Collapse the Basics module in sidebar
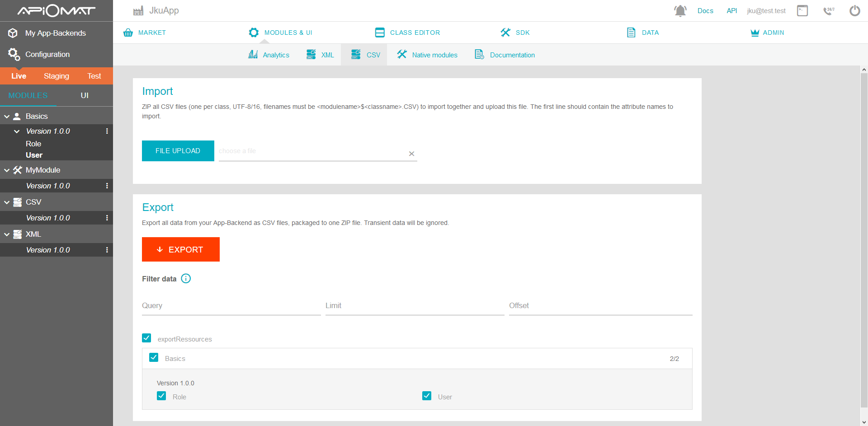 click(7, 117)
